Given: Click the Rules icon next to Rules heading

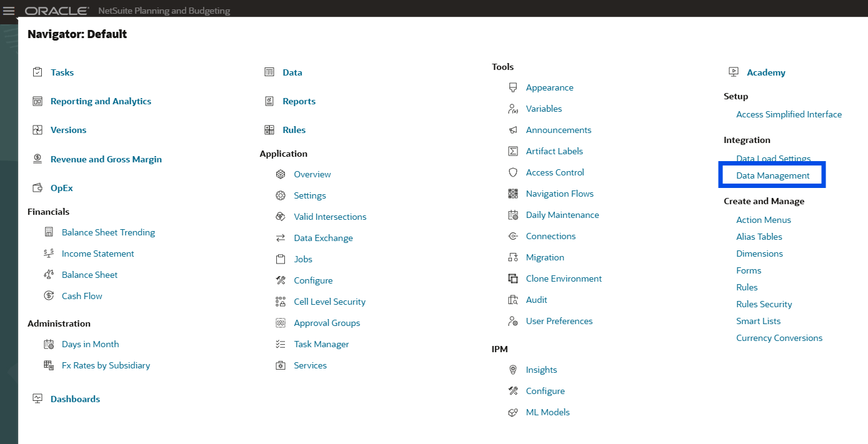Looking at the screenshot, I should pos(269,130).
